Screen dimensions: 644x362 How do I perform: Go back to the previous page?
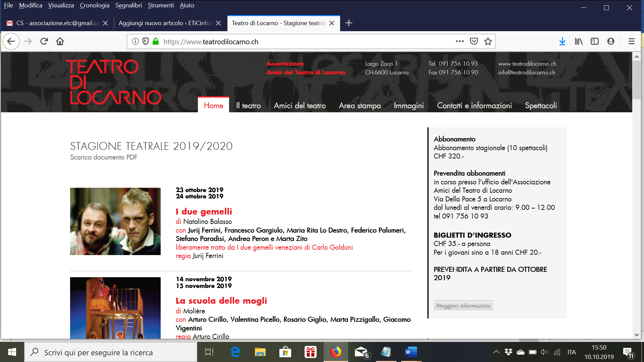(11, 42)
